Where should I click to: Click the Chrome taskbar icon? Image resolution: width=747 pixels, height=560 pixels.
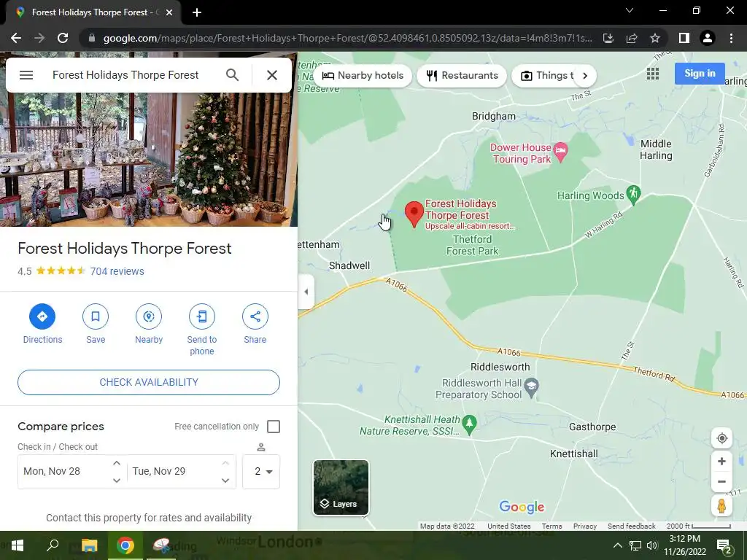click(125, 545)
